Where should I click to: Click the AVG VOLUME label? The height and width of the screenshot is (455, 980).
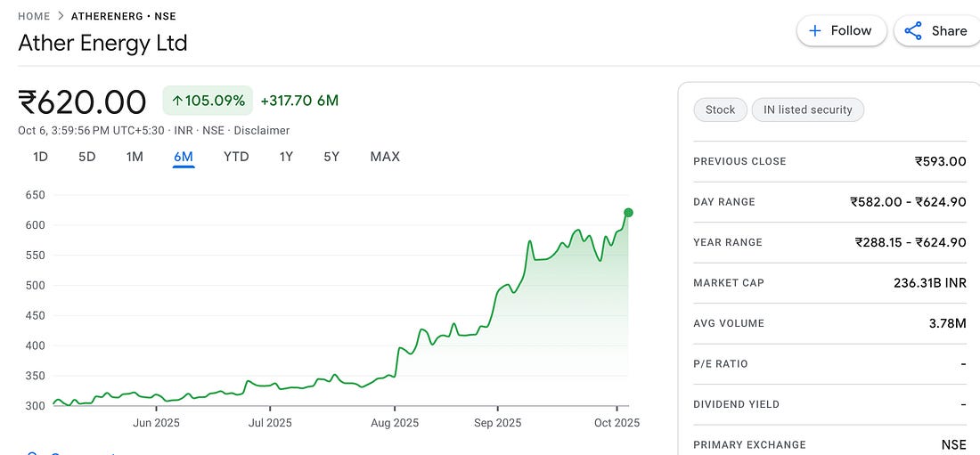(728, 324)
